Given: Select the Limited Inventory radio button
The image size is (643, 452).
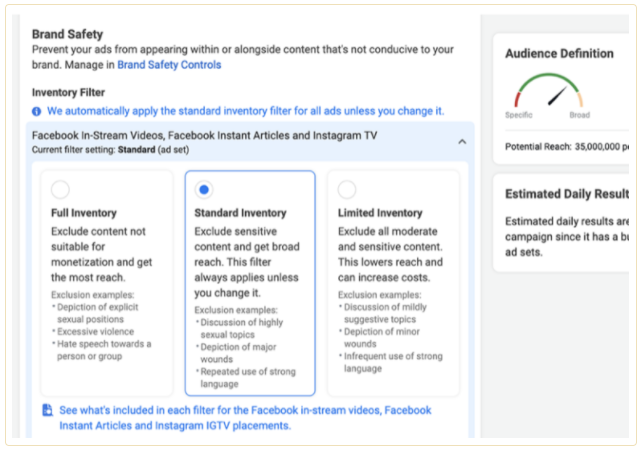Looking at the screenshot, I should [347, 189].
